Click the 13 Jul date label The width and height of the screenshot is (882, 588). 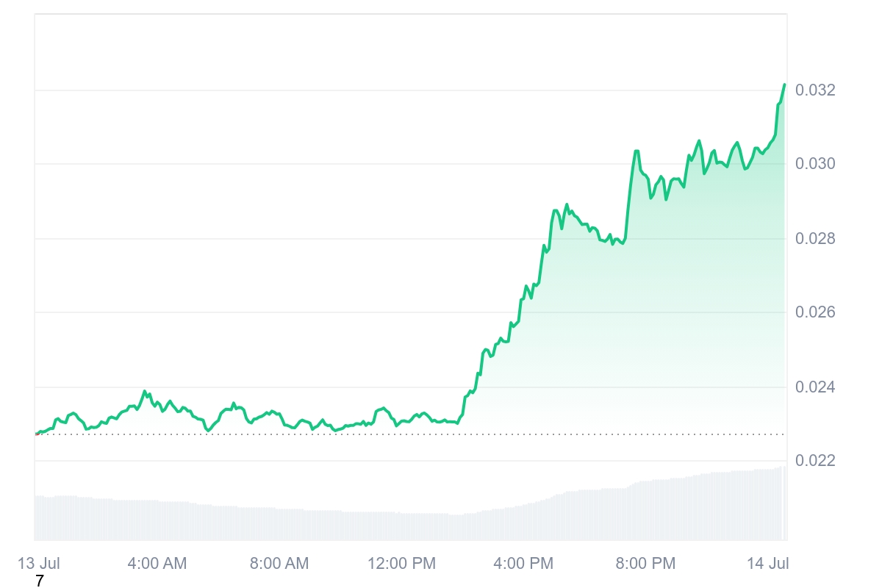coord(39,564)
